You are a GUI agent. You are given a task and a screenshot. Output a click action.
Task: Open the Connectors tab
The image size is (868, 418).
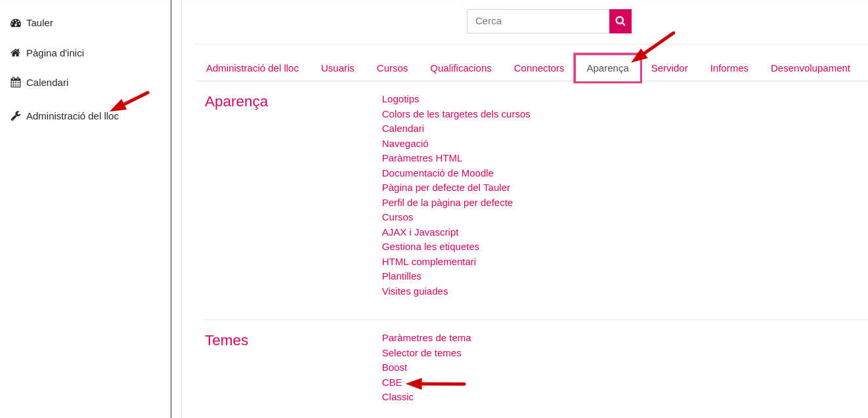(x=539, y=68)
